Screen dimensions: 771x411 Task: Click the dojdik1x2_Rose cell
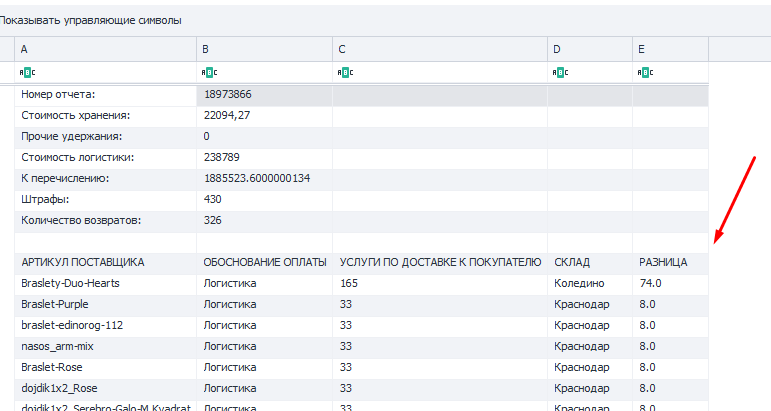click(x=106, y=388)
